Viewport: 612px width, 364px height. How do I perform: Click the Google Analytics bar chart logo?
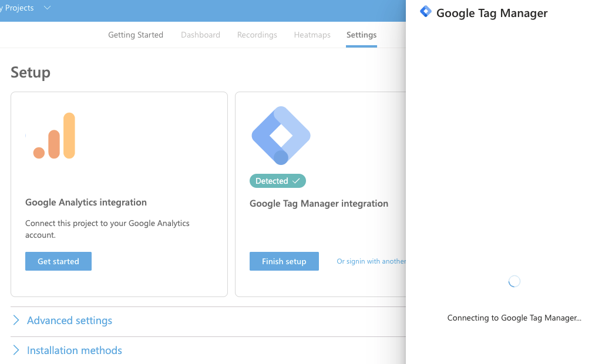54,136
